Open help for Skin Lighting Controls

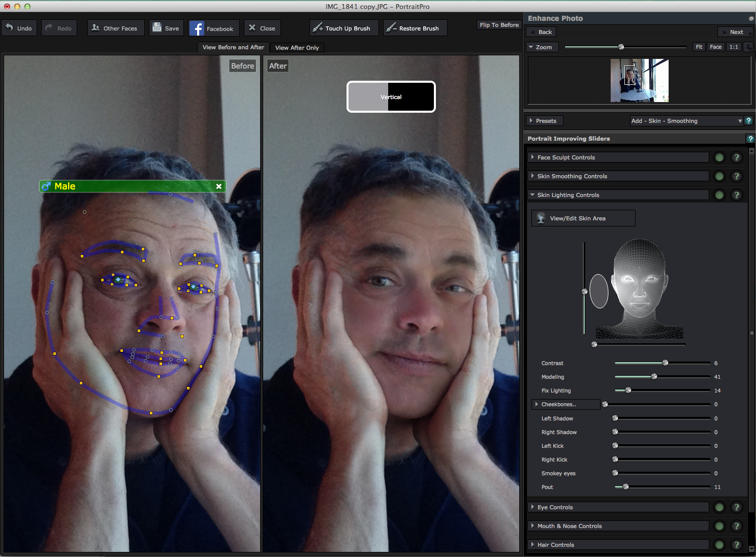click(737, 195)
